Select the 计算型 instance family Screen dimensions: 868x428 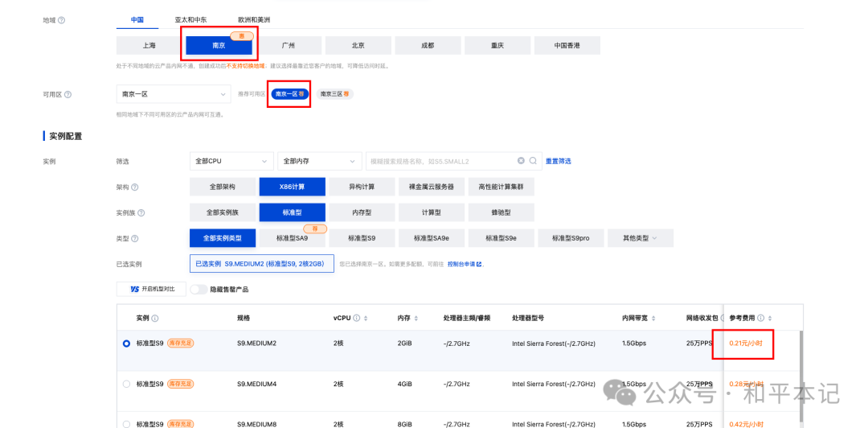(x=432, y=212)
